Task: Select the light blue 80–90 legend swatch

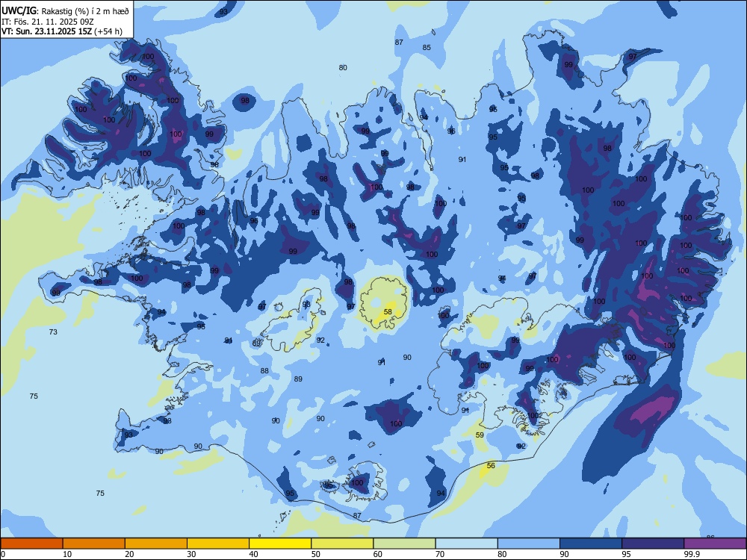Action: tap(529, 544)
